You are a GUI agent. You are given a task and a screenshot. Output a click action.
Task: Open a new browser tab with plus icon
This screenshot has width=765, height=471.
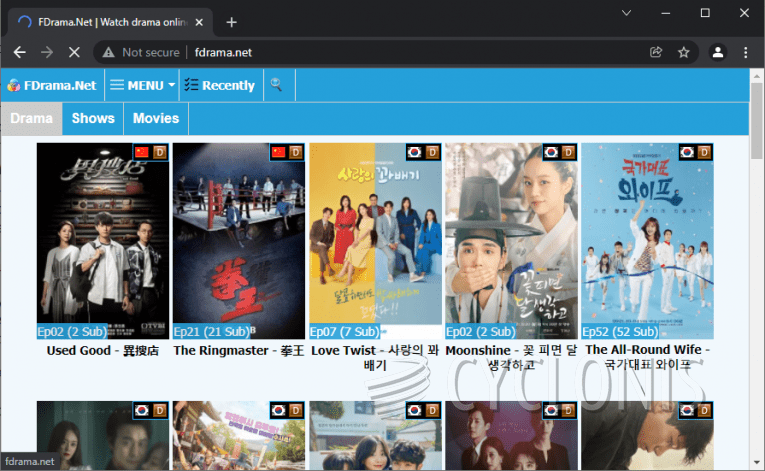click(x=232, y=22)
